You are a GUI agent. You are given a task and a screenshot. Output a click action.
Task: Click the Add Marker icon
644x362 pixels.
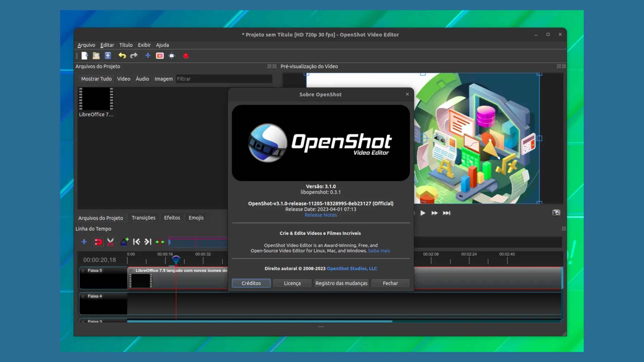124,242
